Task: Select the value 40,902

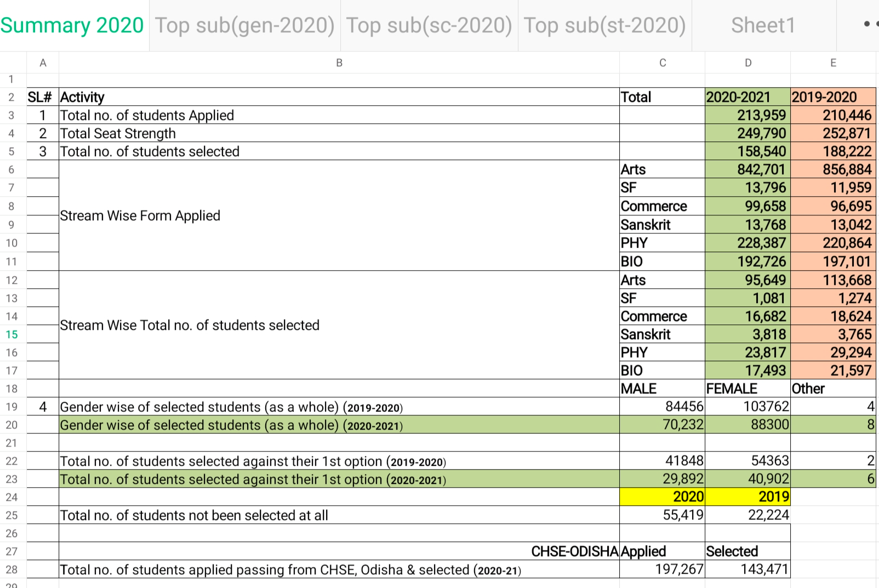Action: (748, 479)
